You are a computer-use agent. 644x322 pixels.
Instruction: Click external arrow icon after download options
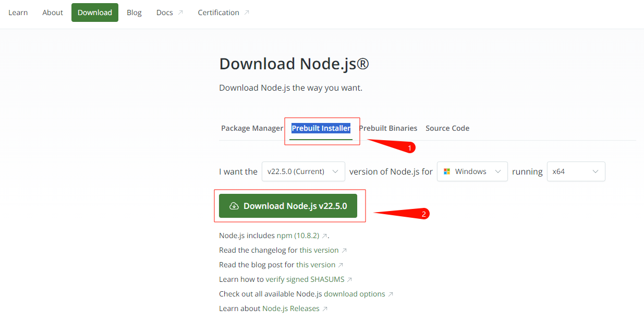(391, 294)
